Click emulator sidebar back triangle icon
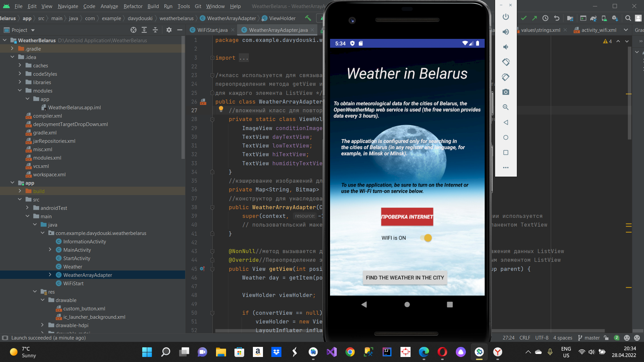Image resolution: width=644 pixels, height=362 pixels. coord(506,122)
